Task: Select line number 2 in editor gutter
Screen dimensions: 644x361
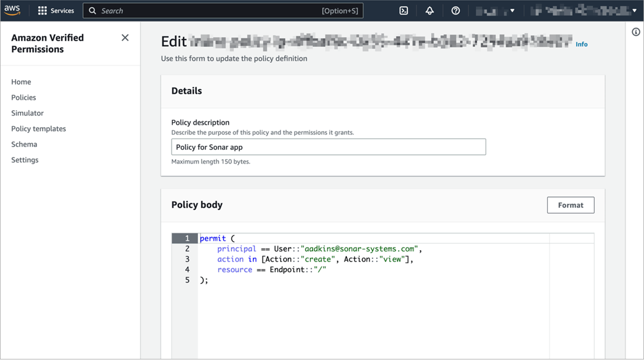Action: point(187,249)
